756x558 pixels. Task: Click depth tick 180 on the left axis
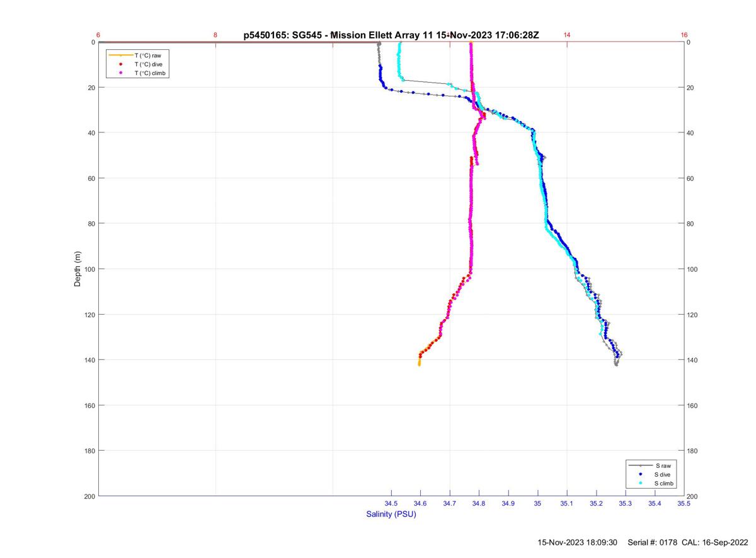click(89, 451)
